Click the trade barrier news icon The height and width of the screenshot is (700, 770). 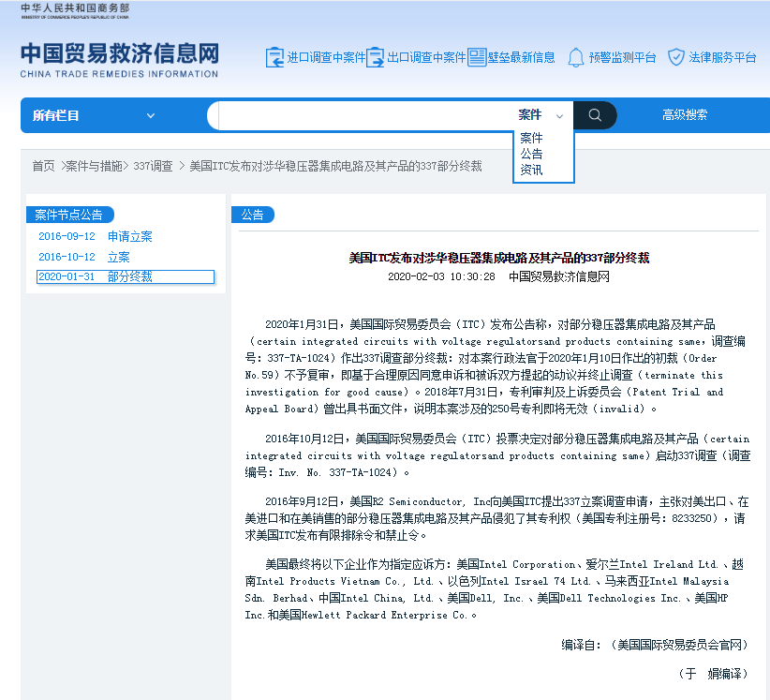click(x=477, y=57)
